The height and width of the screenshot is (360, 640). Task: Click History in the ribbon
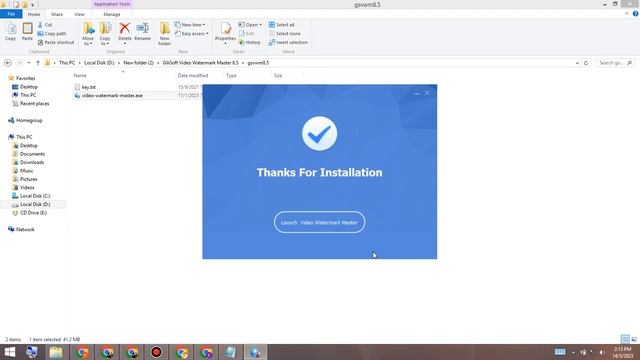250,42
